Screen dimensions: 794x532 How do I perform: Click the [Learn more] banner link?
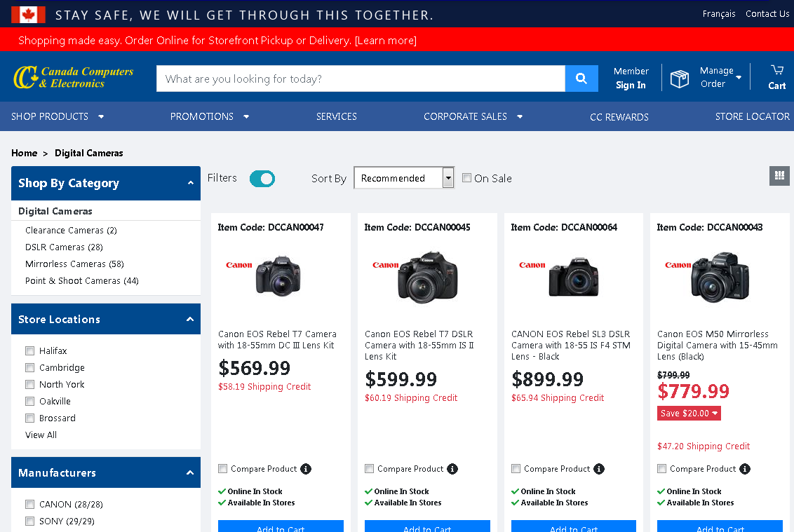386,41
